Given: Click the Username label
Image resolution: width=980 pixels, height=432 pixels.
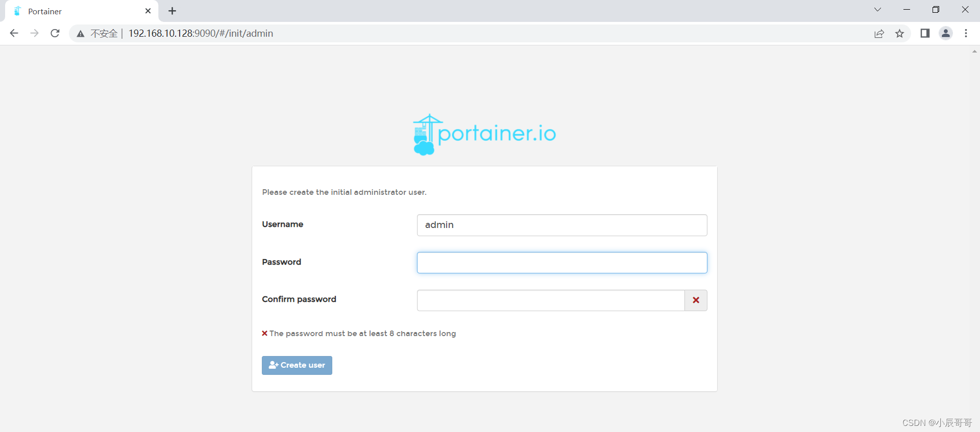Looking at the screenshot, I should [x=283, y=224].
